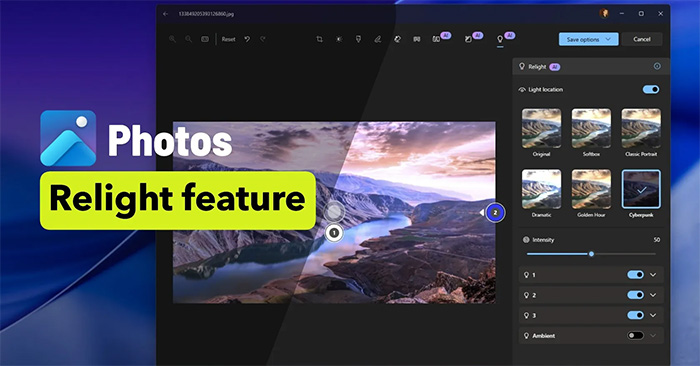Click the fit-to-window icon
Image resolution: width=700 pixels, height=366 pixels.
205,39
